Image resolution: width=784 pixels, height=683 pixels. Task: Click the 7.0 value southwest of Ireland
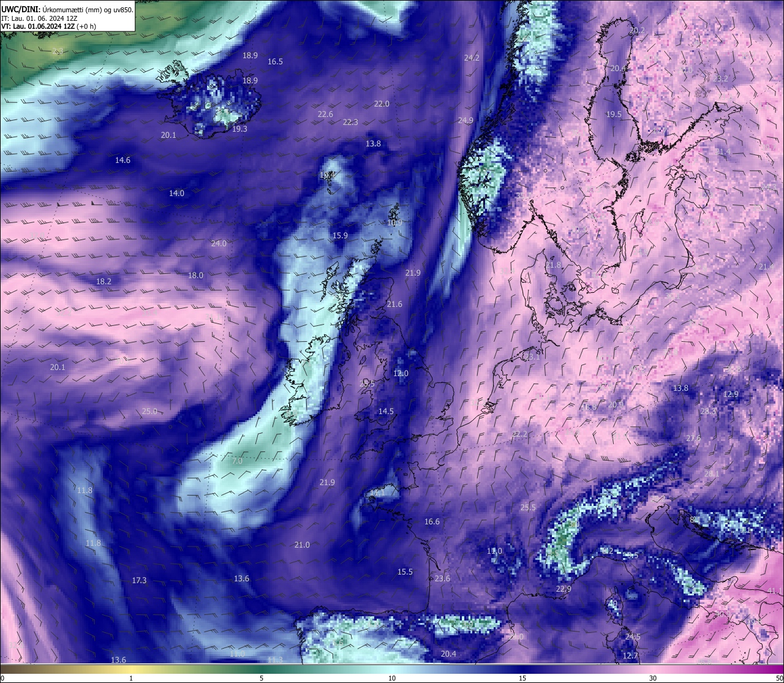click(x=237, y=461)
